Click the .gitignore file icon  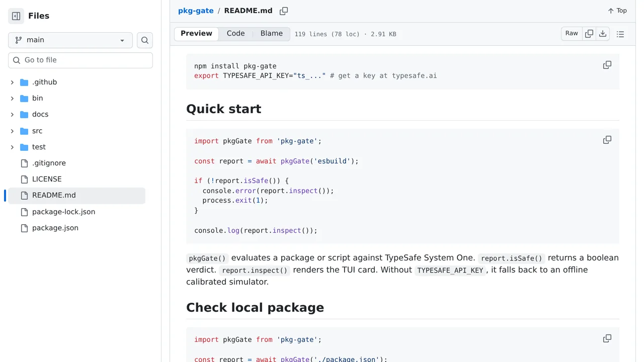point(24,163)
